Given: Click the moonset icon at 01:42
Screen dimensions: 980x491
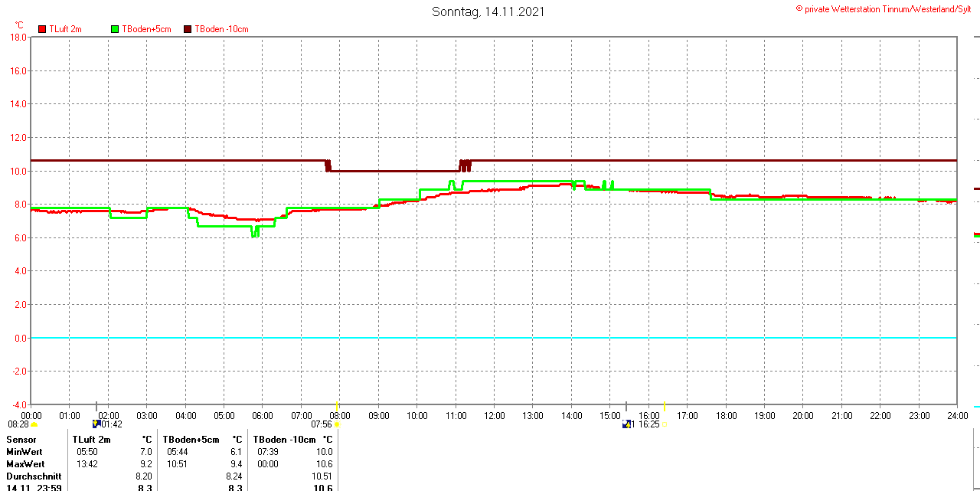Looking at the screenshot, I should [96, 424].
